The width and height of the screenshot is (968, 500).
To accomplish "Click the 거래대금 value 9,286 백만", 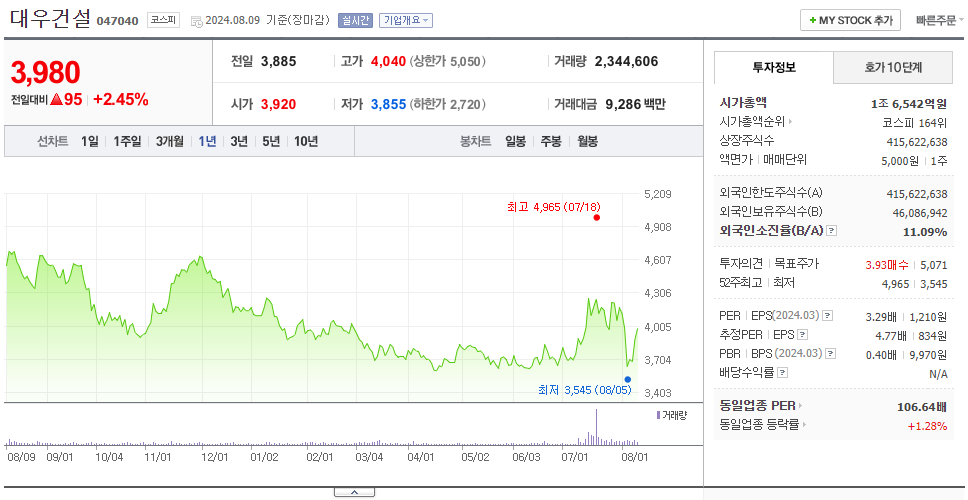I will 635,104.
